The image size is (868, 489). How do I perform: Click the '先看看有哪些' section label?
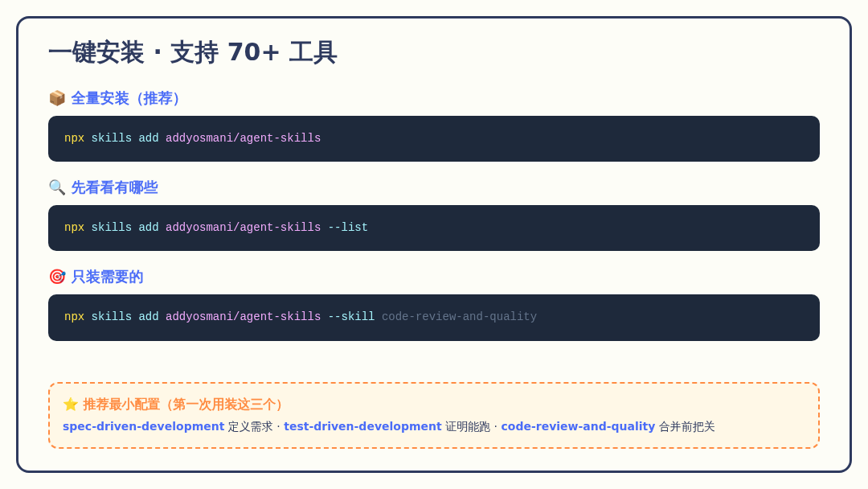tap(115, 187)
